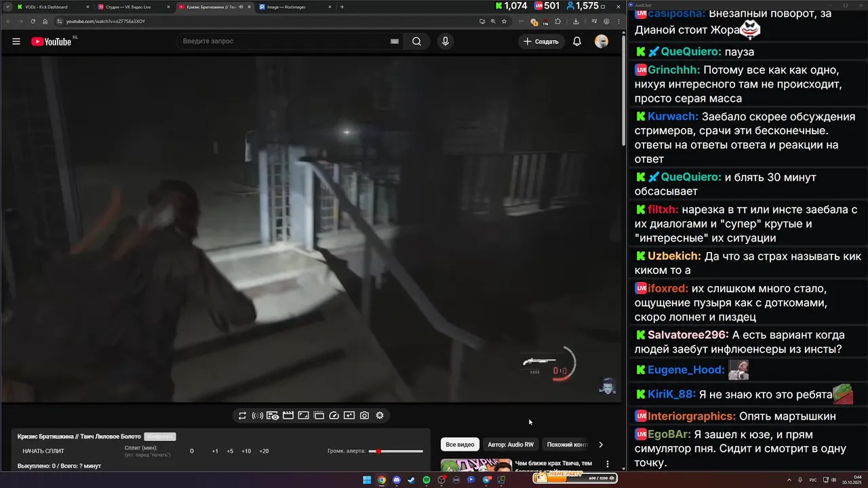Viewport: 868px width, 488px height.
Task: Click the address bar URL
Action: 105,21
